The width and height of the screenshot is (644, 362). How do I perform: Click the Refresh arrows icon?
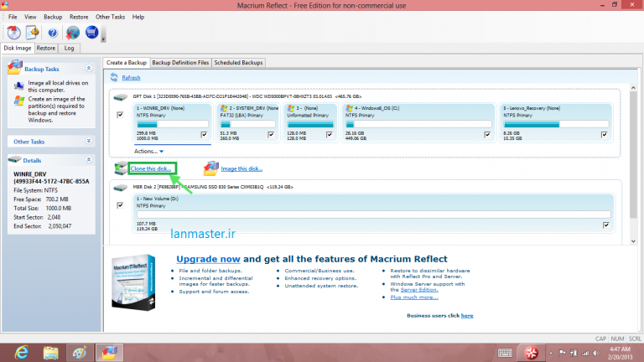coord(114,77)
